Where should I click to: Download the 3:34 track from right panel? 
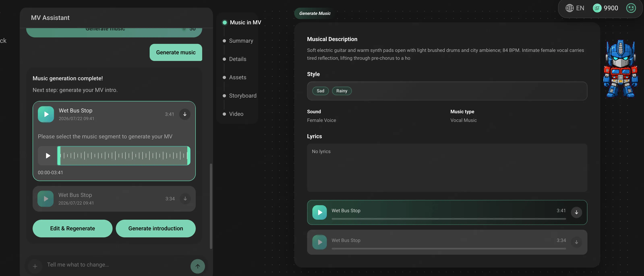coord(576,242)
